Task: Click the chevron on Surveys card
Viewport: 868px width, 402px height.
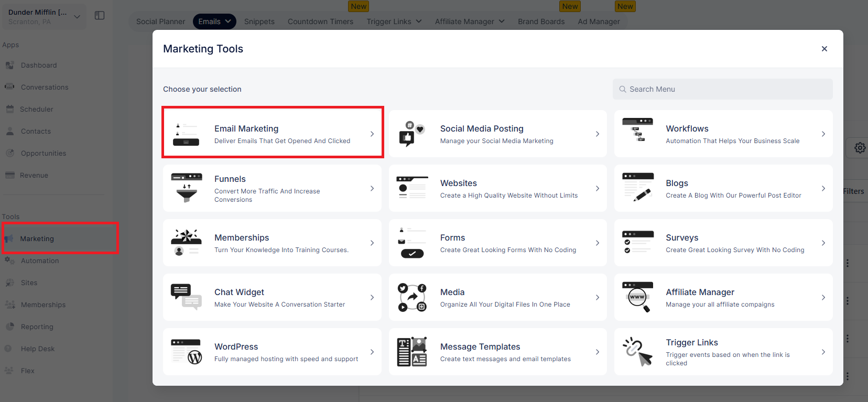Action: coord(823,243)
